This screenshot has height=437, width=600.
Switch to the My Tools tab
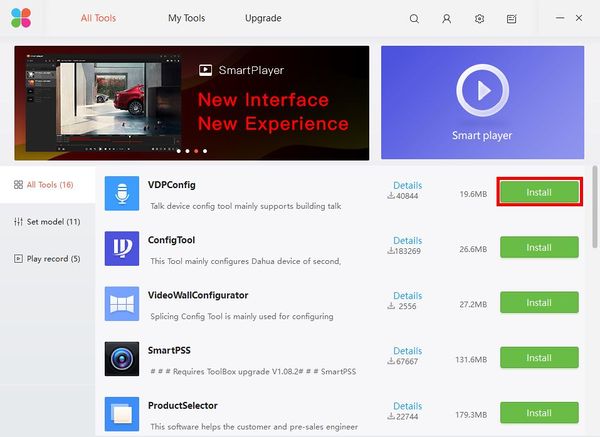[186, 18]
